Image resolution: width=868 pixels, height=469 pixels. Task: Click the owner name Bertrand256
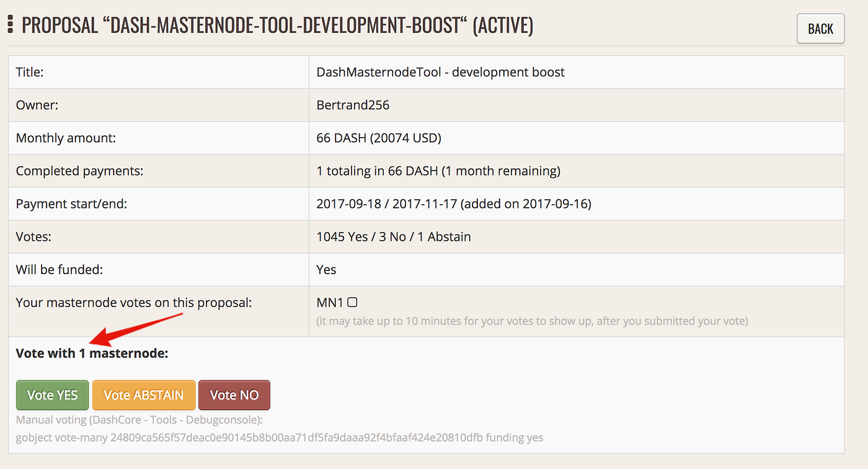pyautogui.click(x=353, y=105)
